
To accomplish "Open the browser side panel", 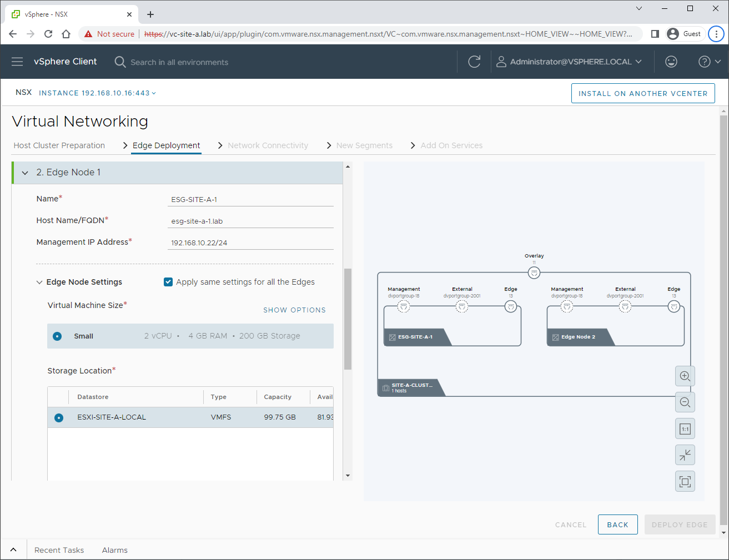I will click(x=655, y=34).
